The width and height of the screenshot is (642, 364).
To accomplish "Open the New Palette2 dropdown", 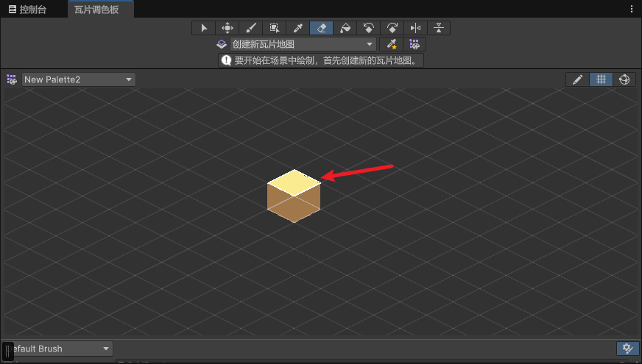I will point(79,79).
